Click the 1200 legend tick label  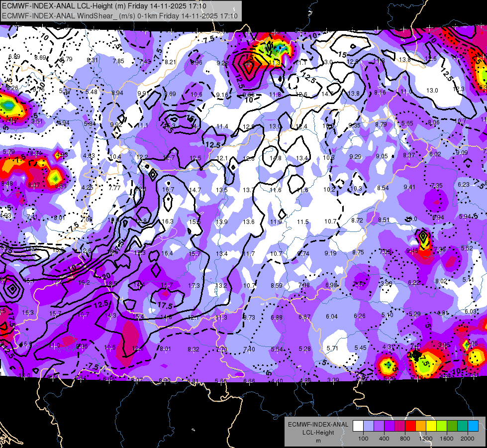click(x=426, y=439)
